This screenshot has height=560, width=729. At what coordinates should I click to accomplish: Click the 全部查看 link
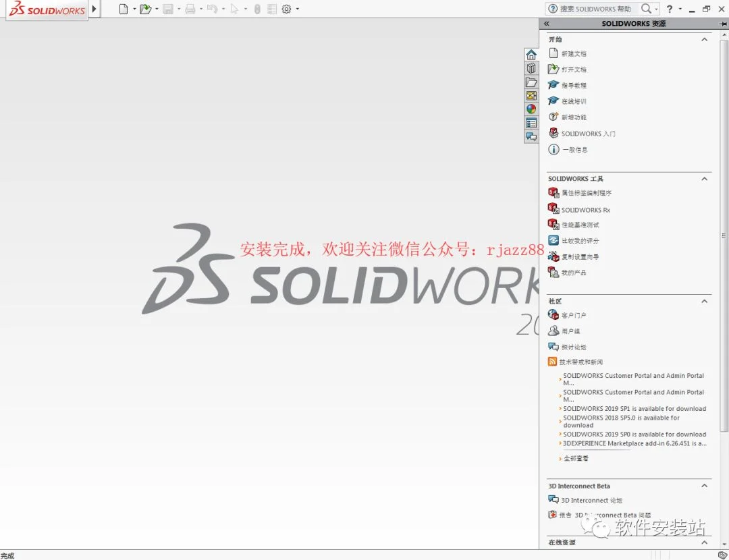(x=576, y=458)
